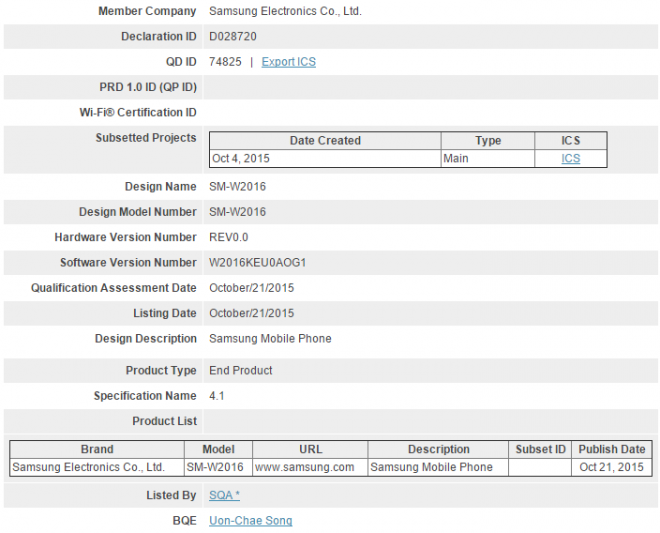
Task: Select Listing Date value October/21/2015
Action: tap(251, 313)
